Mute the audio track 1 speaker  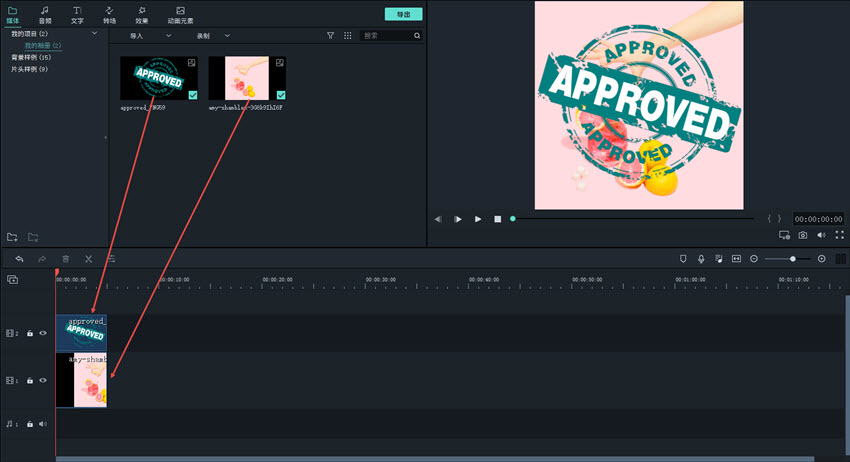tap(43, 424)
